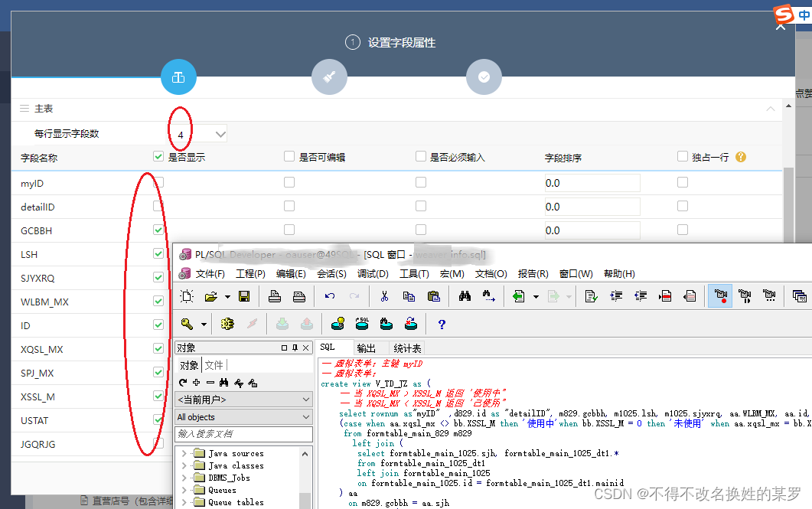Click the blue Help question mark icon
The image size is (812, 509).
click(x=442, y=324)
